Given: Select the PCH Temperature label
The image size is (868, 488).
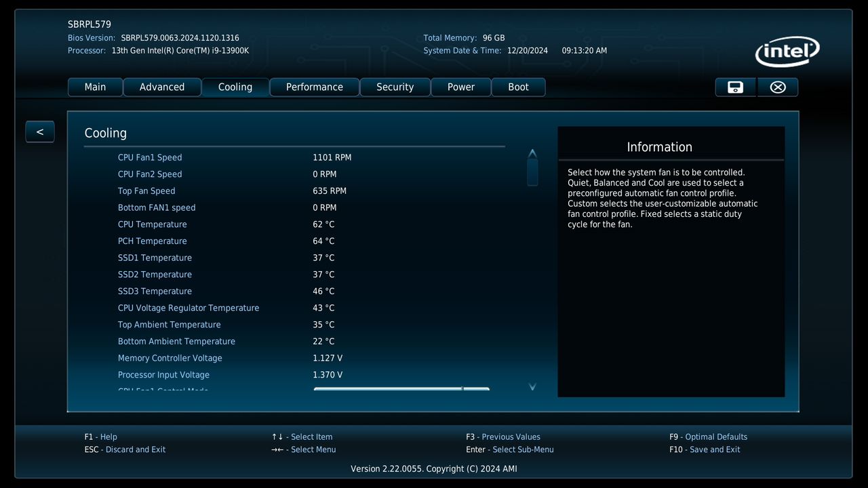Looking at the screenshot, I should pyautogui.click(x=153, y=241).
